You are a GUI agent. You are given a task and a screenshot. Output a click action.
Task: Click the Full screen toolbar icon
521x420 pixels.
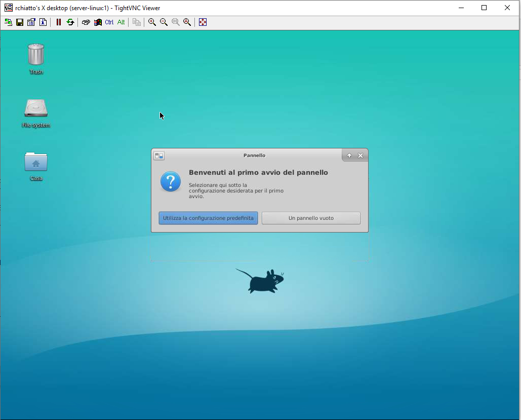click(203, 22)
